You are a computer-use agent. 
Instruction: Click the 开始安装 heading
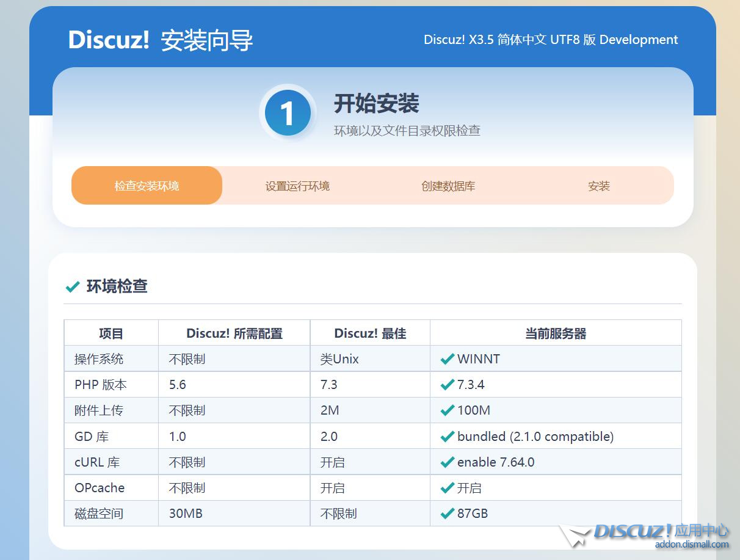coord(376,104)
